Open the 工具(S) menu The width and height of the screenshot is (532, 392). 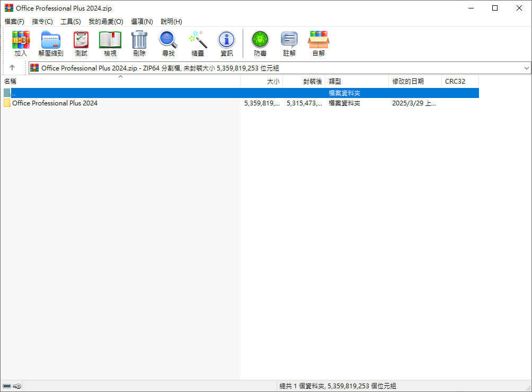pyautogui.click(x=70, y=21)
